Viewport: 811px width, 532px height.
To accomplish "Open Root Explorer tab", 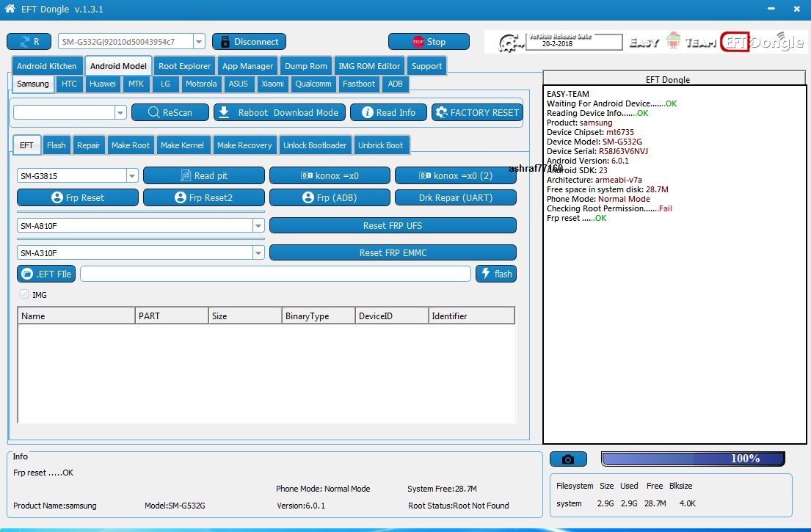I will click(x=185, y=66).
